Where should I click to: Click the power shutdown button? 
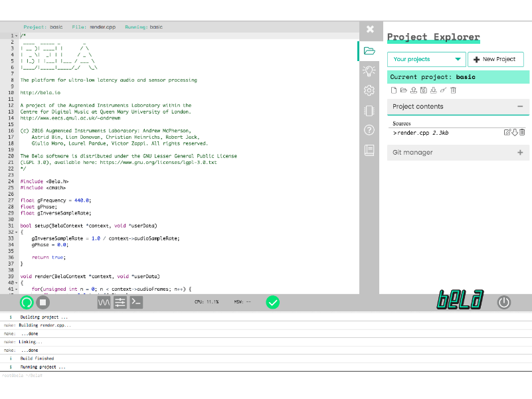504,302
